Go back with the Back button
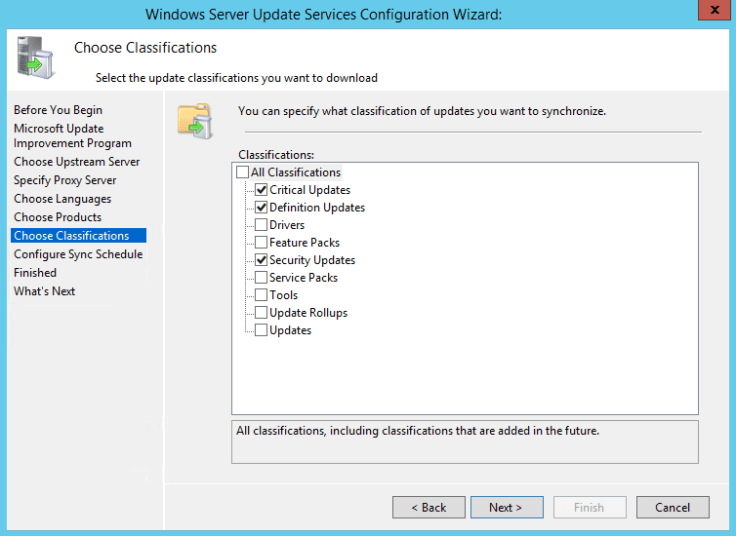736x536 pixels. [428, 507]
